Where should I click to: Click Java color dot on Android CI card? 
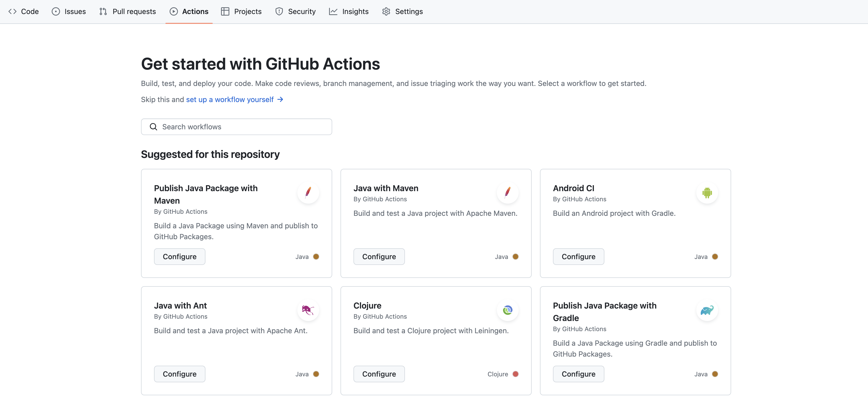[715, 256]
